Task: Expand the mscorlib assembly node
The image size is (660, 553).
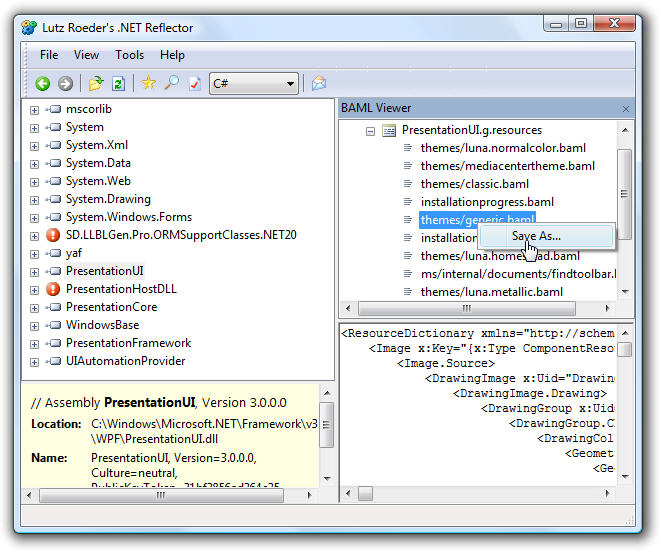Action: (x=34, y=110)
